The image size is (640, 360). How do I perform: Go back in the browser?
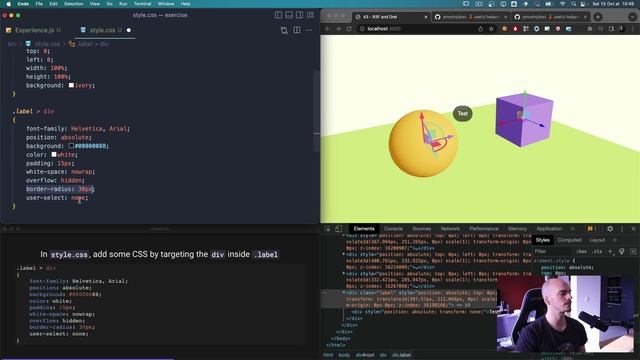click(x=327, y=29)
